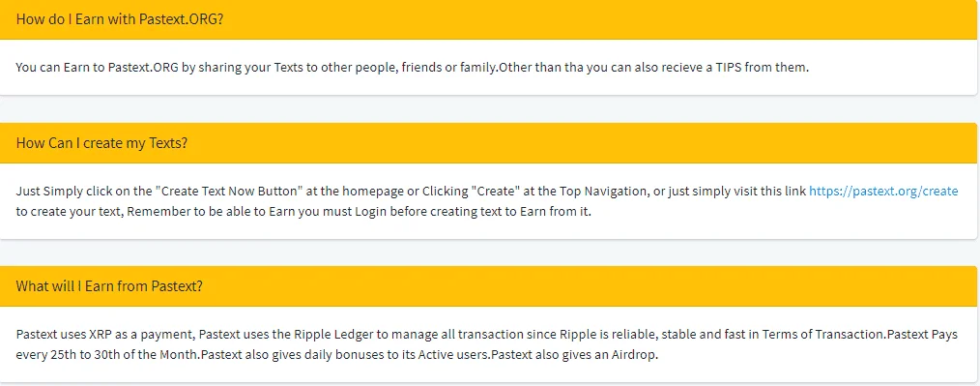Open the https://pastext.org/create link
Image resolution: width=980 pixels, height=386 pixels.
883,192
